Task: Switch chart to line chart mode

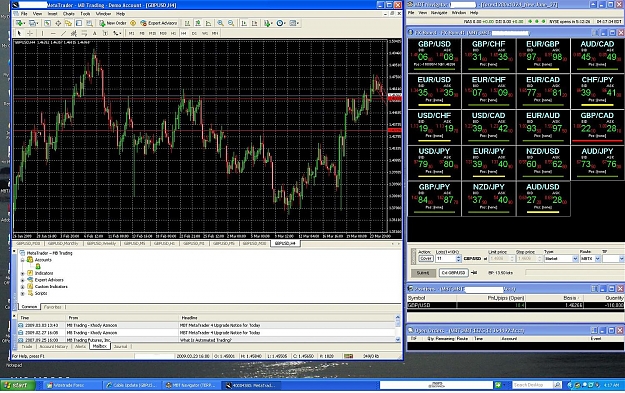Action: coord(208,23)
